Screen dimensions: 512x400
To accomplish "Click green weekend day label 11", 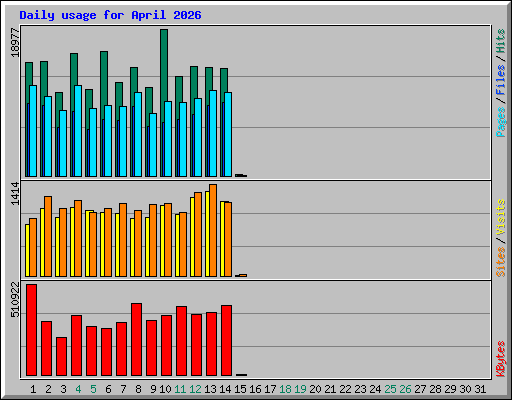I will 180,389.
